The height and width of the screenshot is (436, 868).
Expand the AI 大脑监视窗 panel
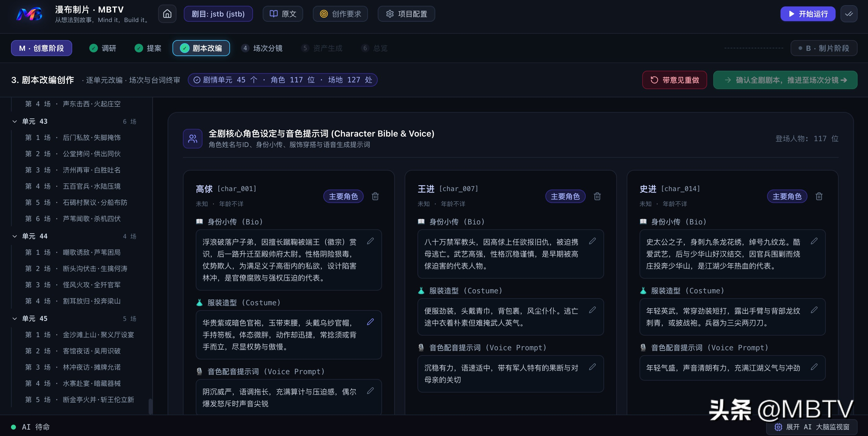point(812,427)
